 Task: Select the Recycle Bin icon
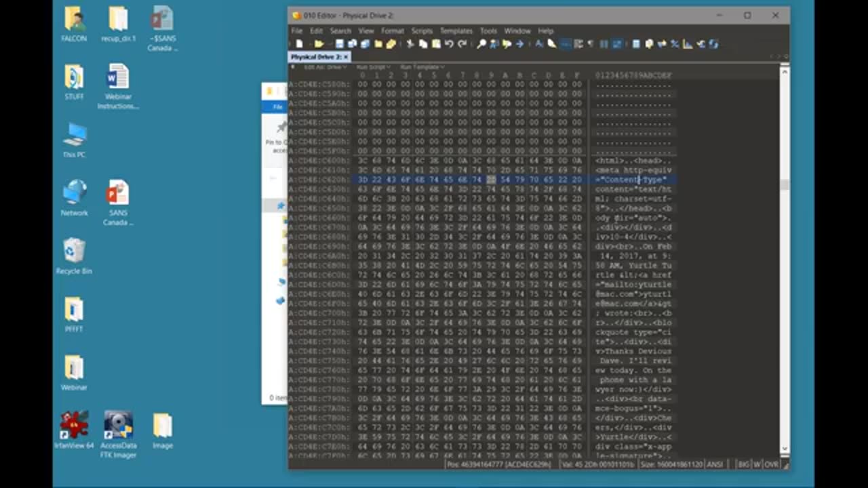coord(74,256)
